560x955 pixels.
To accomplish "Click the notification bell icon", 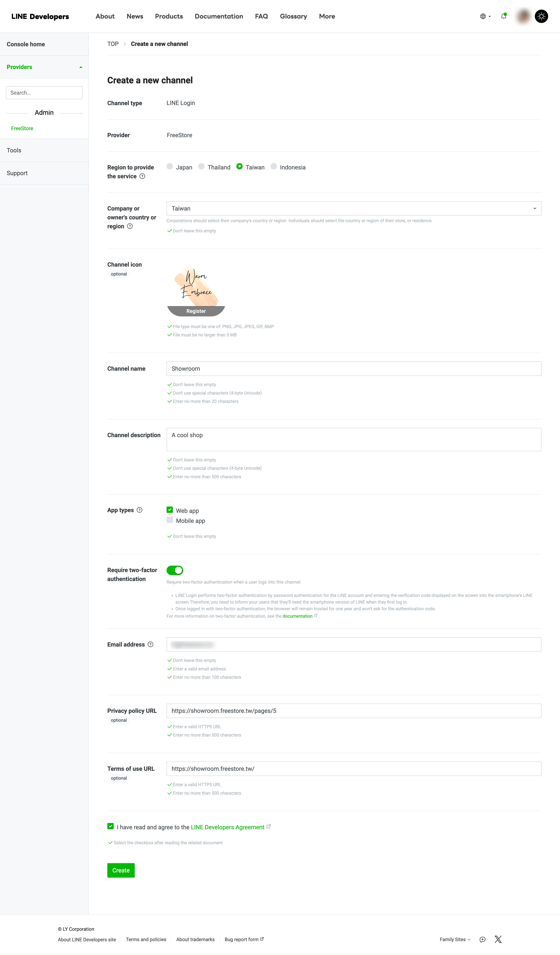I will [504, 16].
